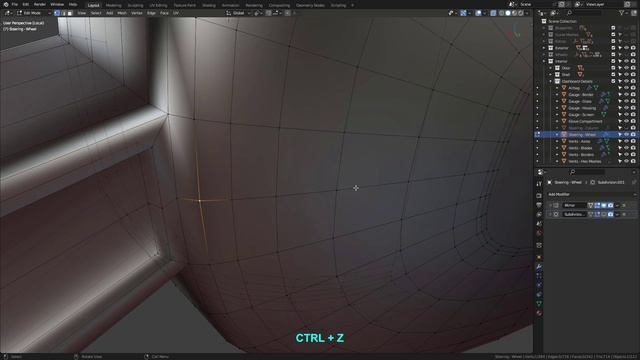
Task: Collapse Dashboard Details collection
Action: (x=551, y=81)
